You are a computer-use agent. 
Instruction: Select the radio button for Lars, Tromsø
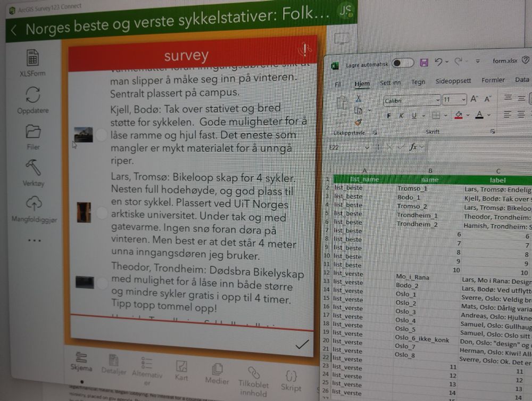pyautogui.click(x=102, y=213)
